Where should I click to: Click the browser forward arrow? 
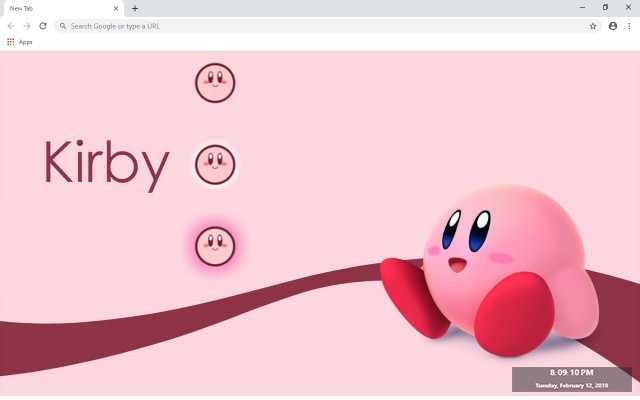pos(27,26)
